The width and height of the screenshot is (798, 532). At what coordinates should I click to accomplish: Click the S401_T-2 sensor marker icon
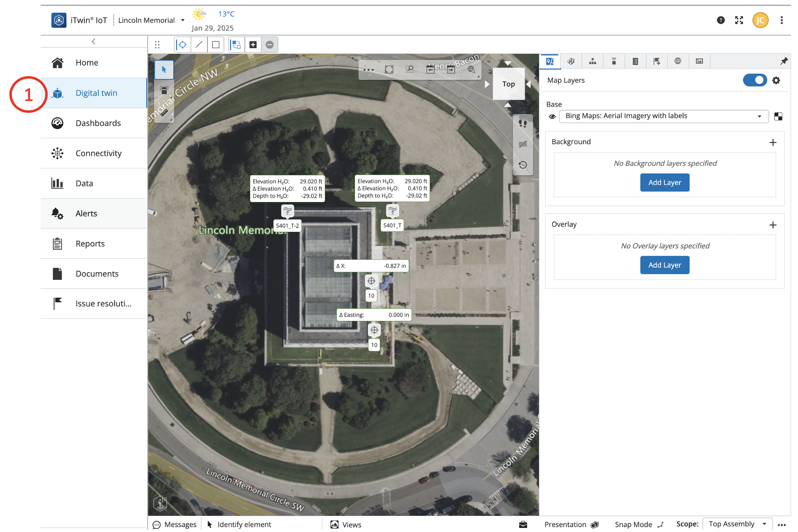pos(288,211)
